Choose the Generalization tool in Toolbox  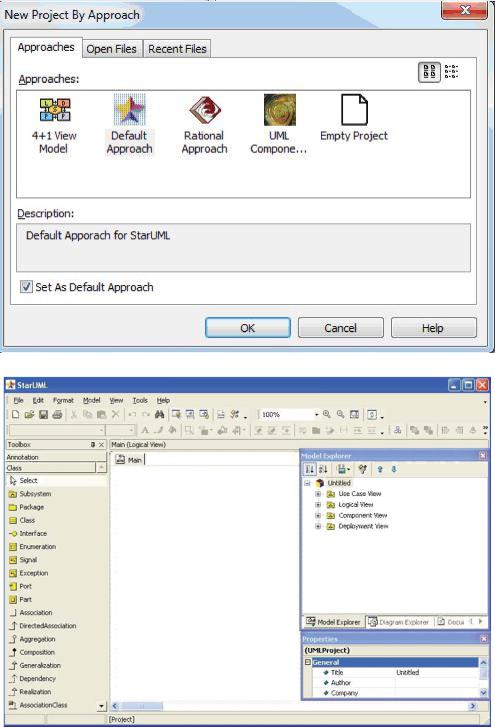pos(35,665)
